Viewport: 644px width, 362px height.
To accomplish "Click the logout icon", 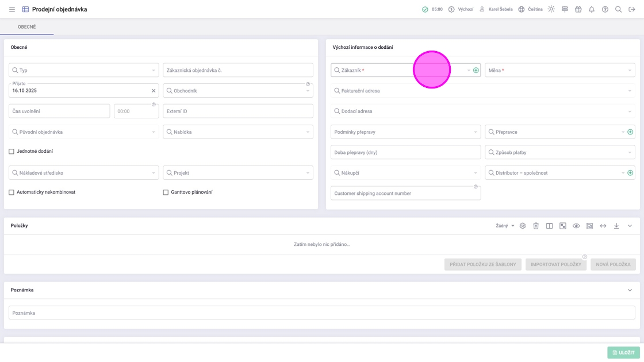I will click(631, 9).
